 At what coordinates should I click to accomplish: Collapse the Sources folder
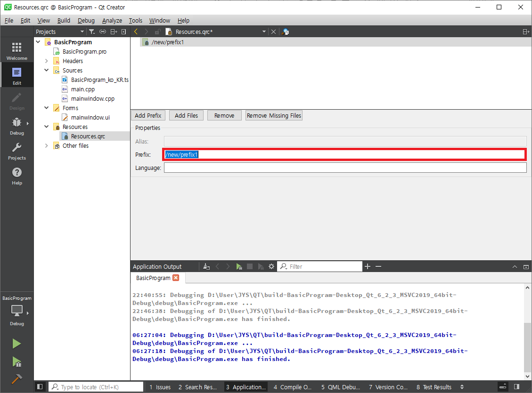click(x=47, y=70)
